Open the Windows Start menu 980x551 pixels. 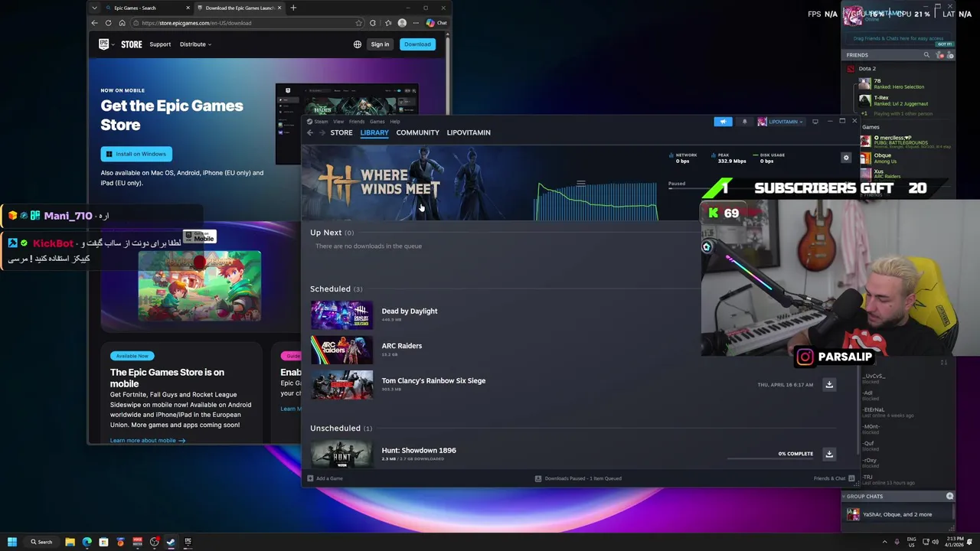(x=12, y=542)
